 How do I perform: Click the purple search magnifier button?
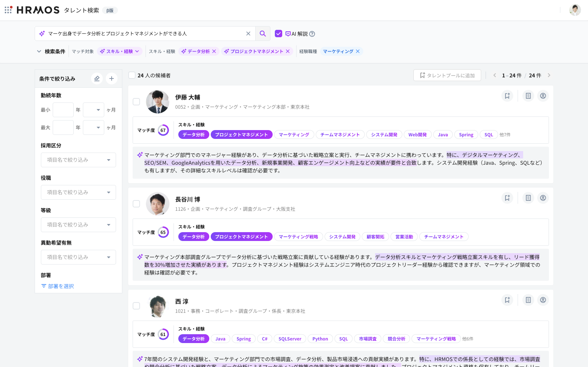tap(263, 34)
